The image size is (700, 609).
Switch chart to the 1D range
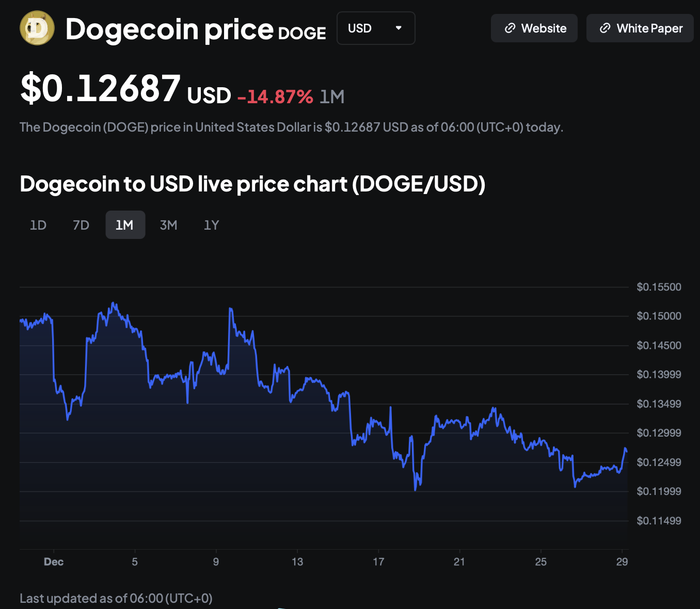click(38, 225)
